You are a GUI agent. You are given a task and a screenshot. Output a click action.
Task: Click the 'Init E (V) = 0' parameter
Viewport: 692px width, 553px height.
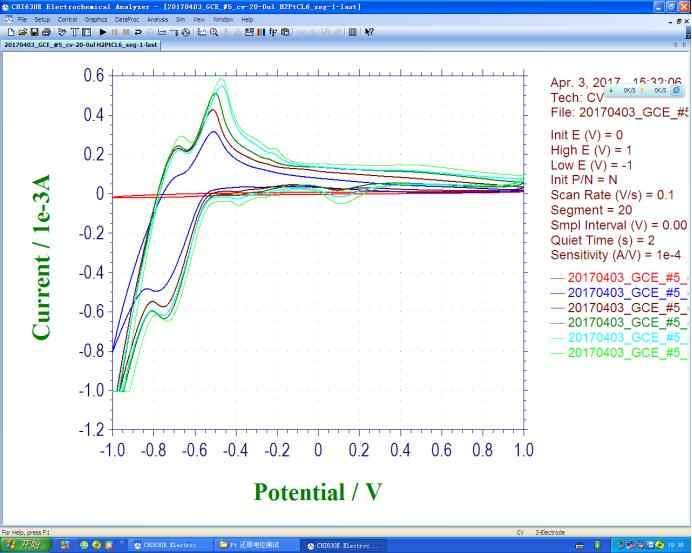coord(587,135)
